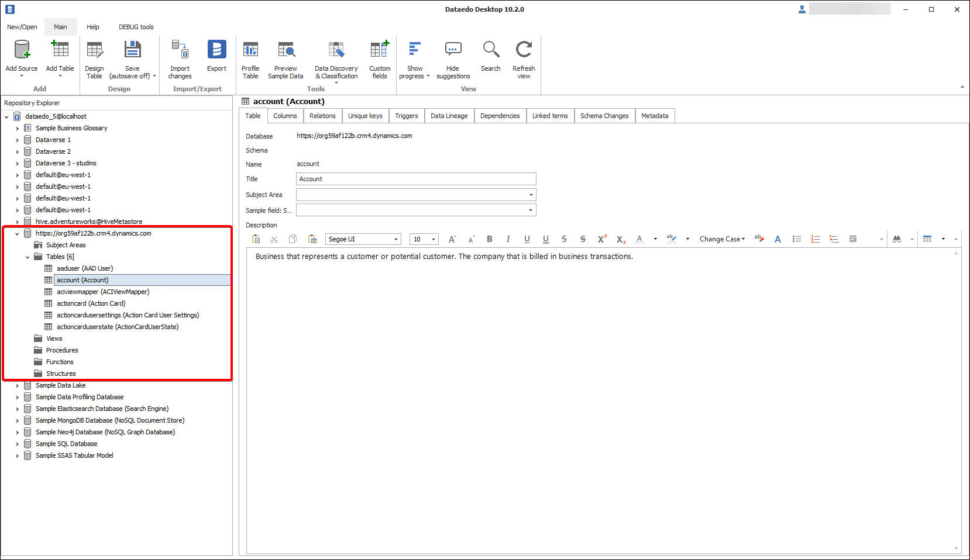970x560 pixels.
Task: Open Custom fields tool
Action: tap(380, 50)
